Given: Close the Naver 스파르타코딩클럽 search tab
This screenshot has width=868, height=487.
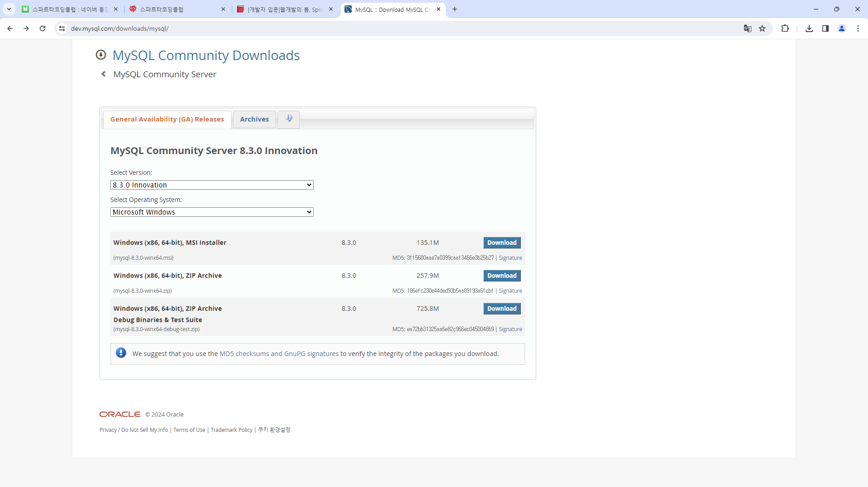Looking at the screenshot, I should tap(116, 9).
